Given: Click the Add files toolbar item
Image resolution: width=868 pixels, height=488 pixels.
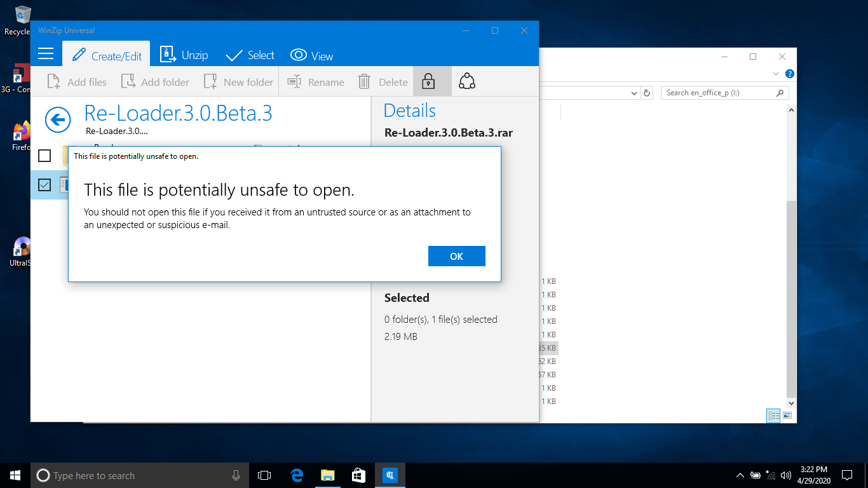Looking at the screenshot, I should 78,82.
